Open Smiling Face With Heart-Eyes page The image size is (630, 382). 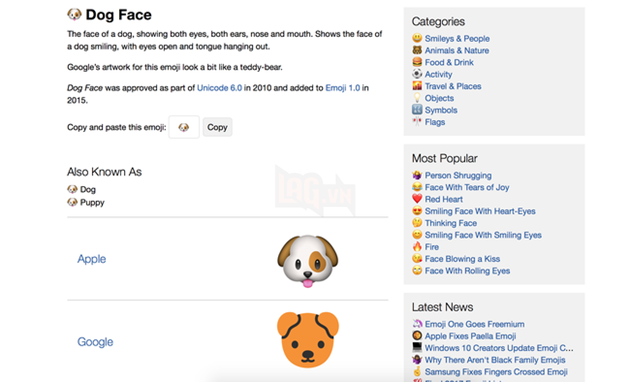click(x=480, y=211)
